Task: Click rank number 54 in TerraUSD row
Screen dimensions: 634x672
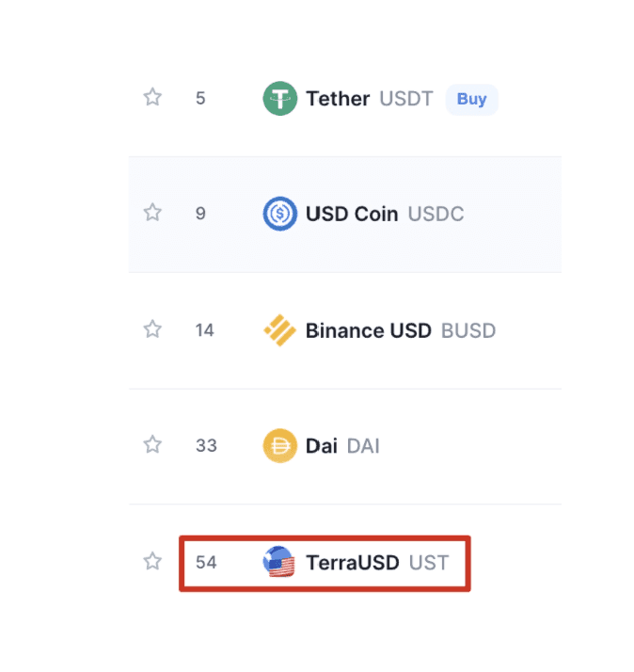Action: (206, 563)
